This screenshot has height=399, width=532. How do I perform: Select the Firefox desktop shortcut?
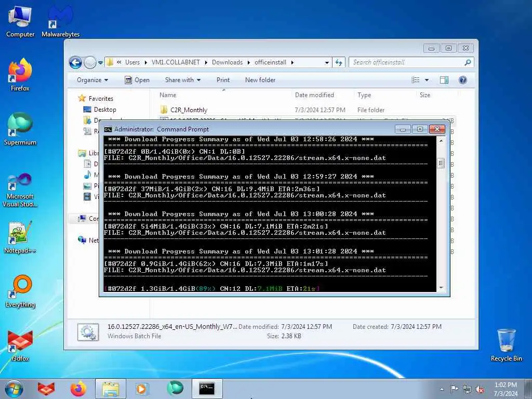click(x=20, y=75)
